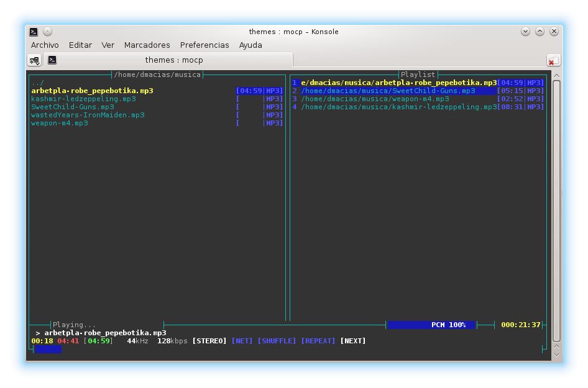The height and width of the screenshot is (388, 588).
Task: Click the terminal icon on themes tab
Action: pos(52,60)
